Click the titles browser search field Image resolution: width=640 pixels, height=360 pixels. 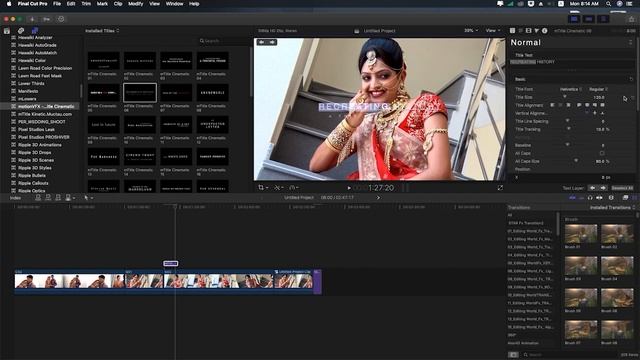[224, 41]
